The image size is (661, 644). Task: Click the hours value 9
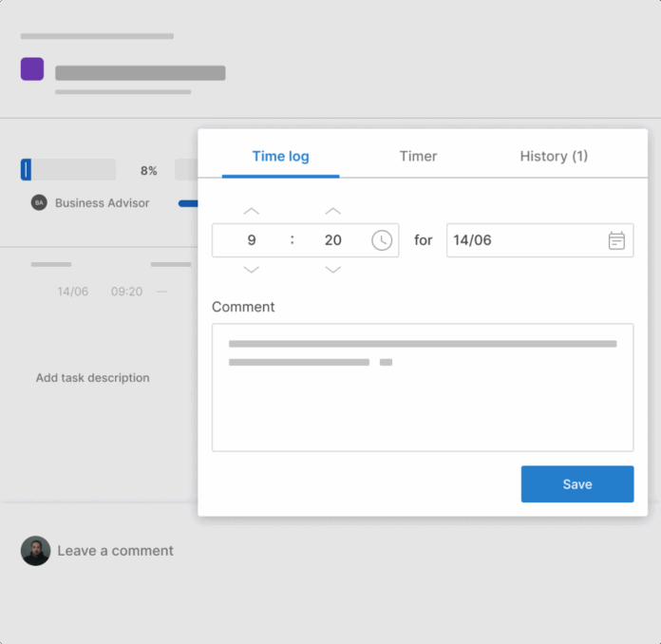point(252,240)
